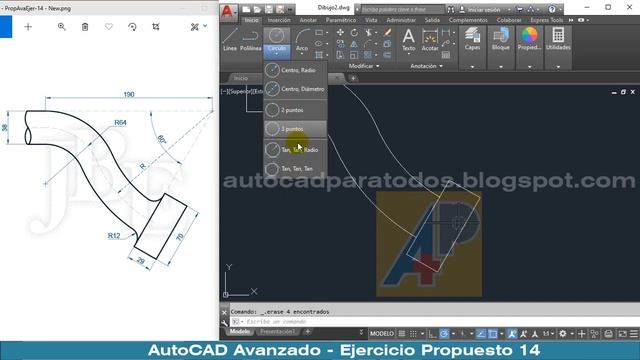Click the customization menu icon in status bar
The width and height of the screenshot is (640, 360).
coord(633,334)
